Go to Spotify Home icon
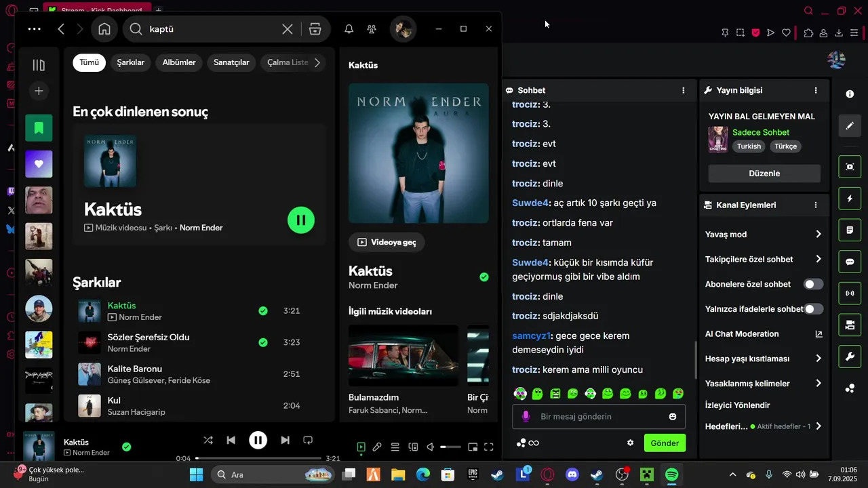 [104, 29]
